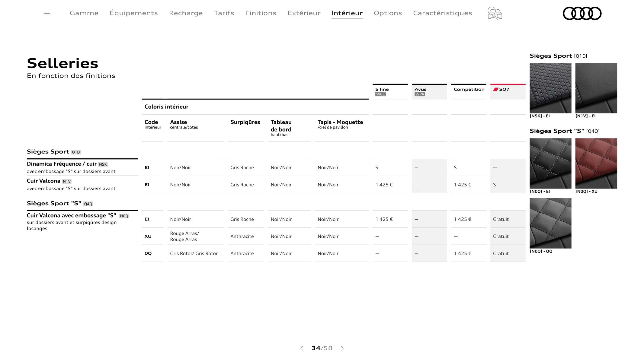Click the XU interior code cell
This screenshot has width=644, height=362.
pyautogui.click(x=148, y=236)
